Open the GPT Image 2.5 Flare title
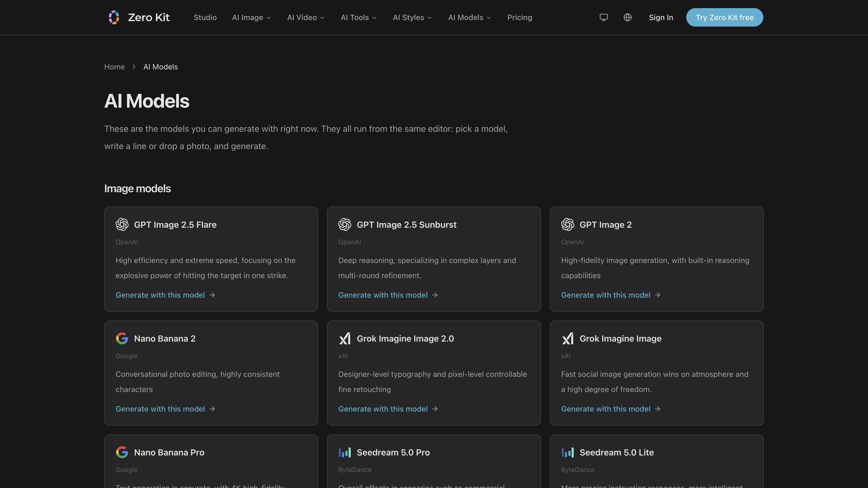The height and width of the screenshot is (488, 868). [x=175, y=225]
